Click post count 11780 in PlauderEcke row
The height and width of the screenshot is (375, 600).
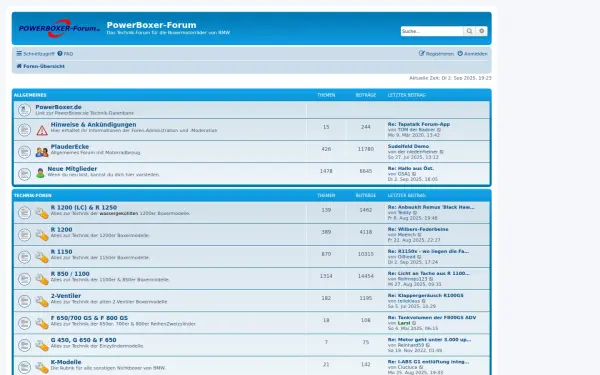click(365, 149)
